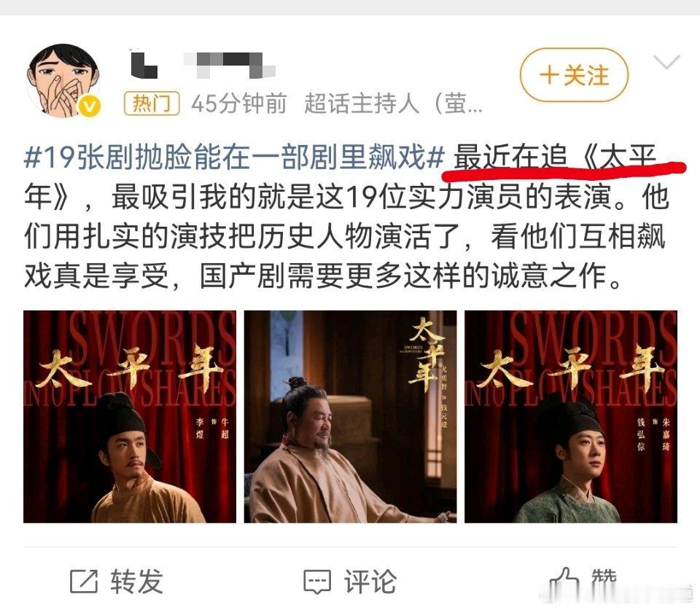Tap the repost share arrow icon
700x610 pixels.
[x=83, y=582]
